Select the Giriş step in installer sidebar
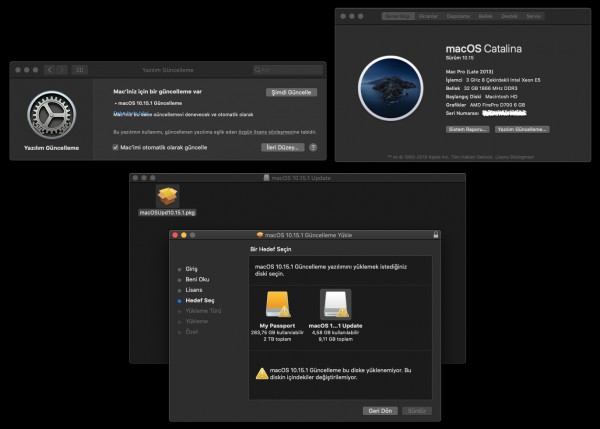The height and width of the screenshot is (429, 600). pos(191,269)
